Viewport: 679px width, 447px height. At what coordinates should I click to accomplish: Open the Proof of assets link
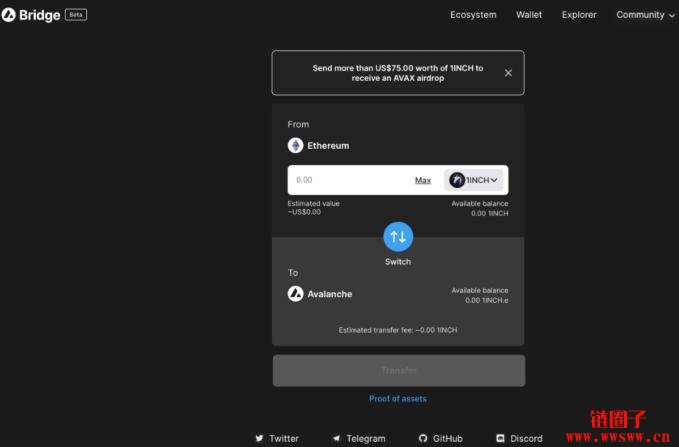click(398, 398)
